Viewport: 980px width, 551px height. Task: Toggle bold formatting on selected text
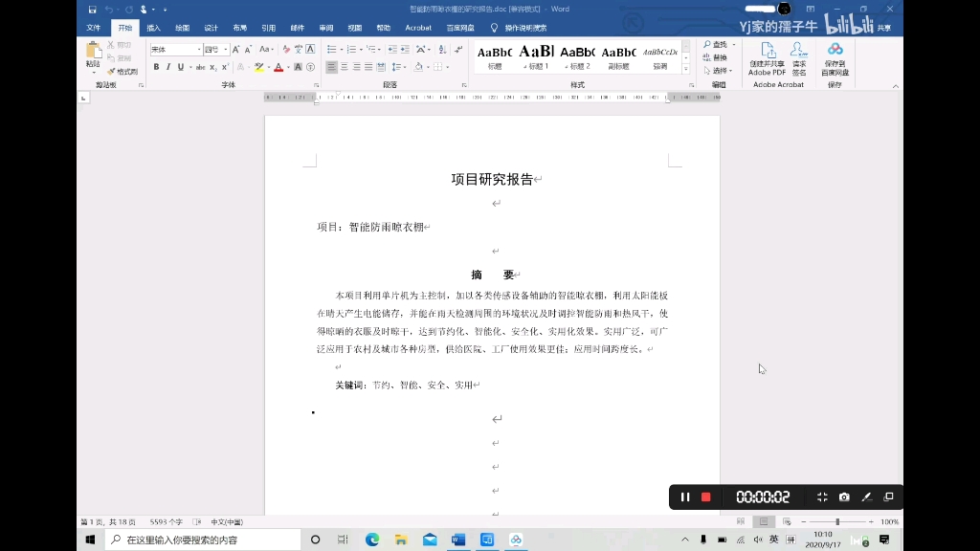point(156,67)
